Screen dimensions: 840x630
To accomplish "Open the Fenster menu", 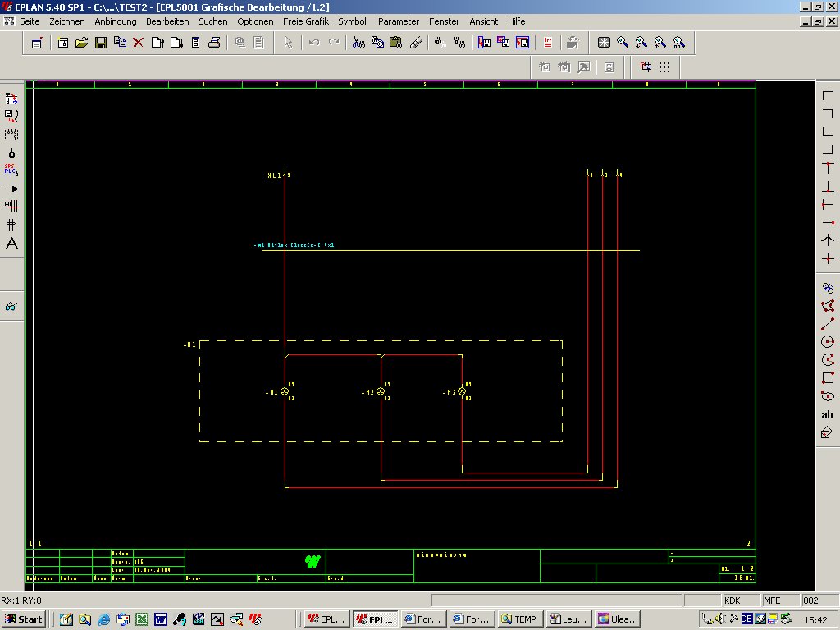I will point(444,21).
